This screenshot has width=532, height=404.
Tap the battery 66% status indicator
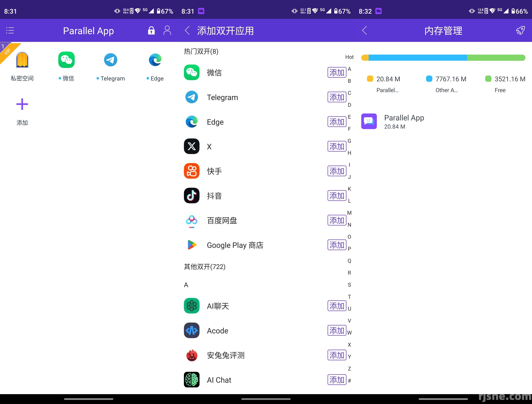[520, 11]
